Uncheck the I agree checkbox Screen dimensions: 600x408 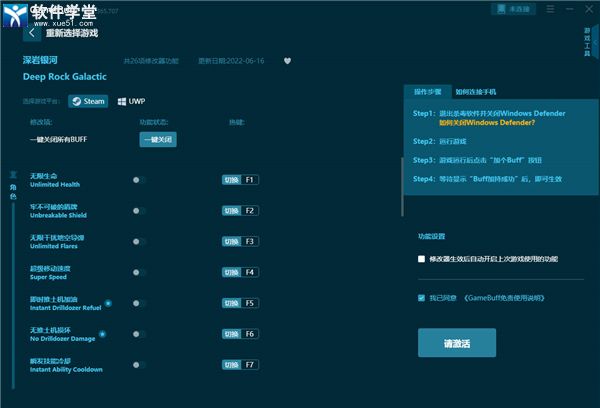(x=421, y=298)
